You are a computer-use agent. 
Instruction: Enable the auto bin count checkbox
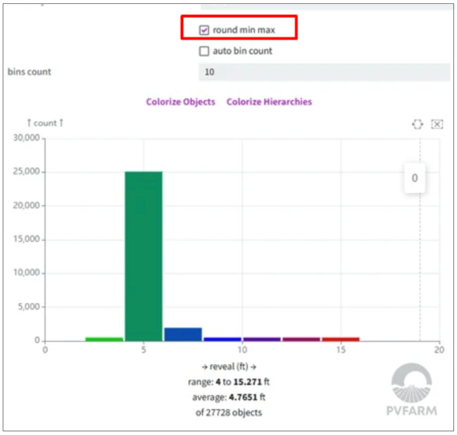(204, 51)
